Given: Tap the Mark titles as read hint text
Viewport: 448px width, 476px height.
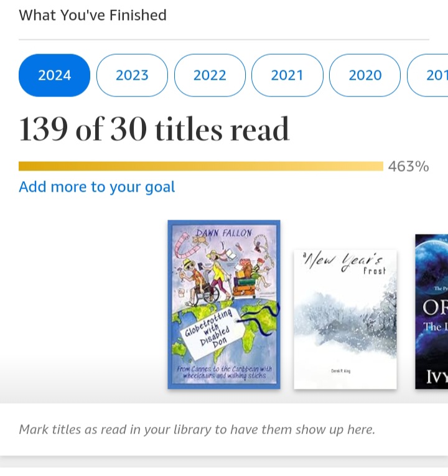Looking at the screenshot, I should pos(197,429).
